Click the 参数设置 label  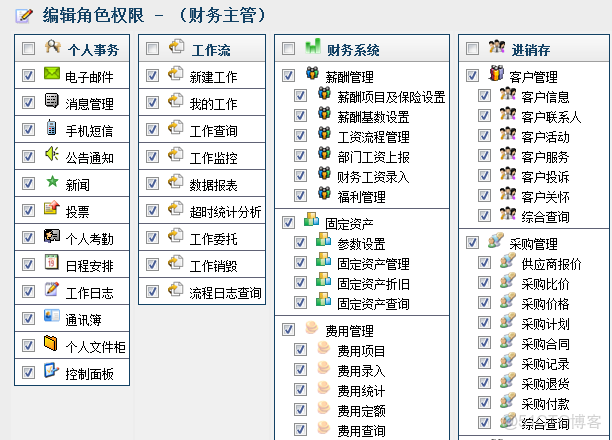[x=362, y=244]
